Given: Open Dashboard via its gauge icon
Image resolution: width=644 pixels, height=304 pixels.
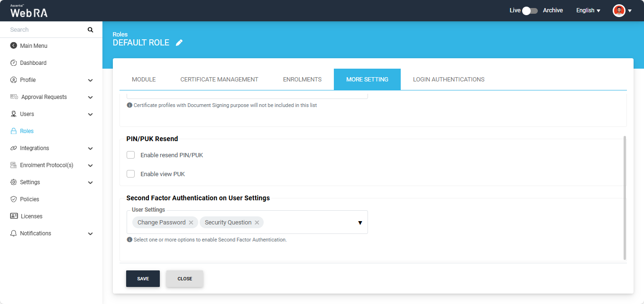Looking at the screenshot, I should click(x=13, y=63).
